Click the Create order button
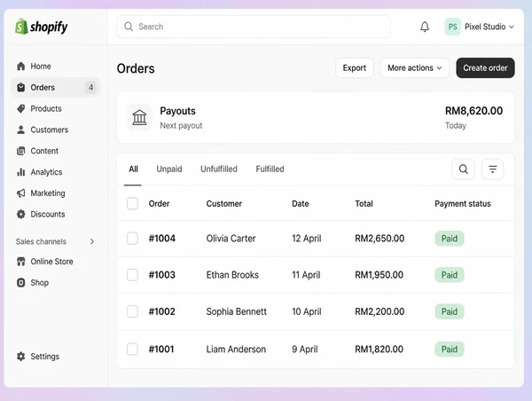This screenshot has width=532, height=401. [485, 68]
